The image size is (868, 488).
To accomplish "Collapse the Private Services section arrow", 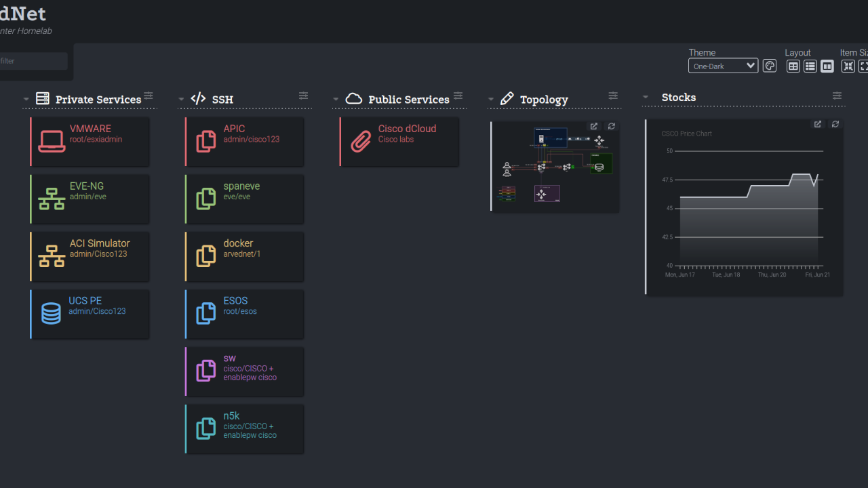I will (x=26, y=100).
